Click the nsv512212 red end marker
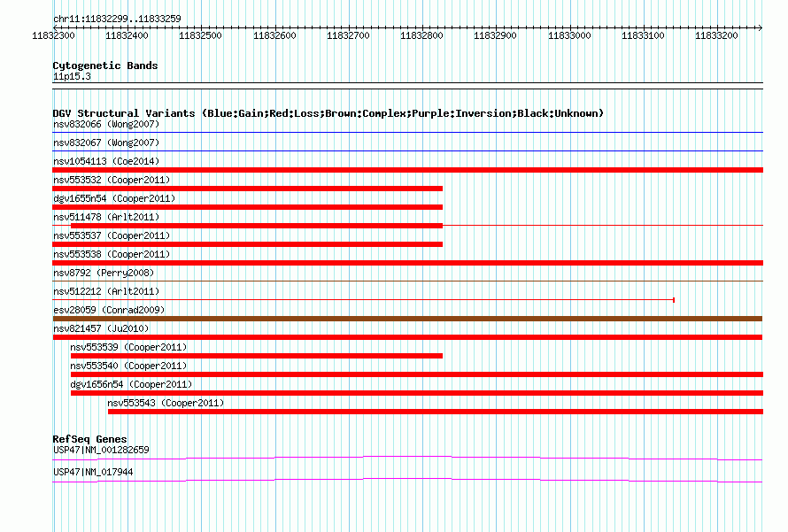 pyautogui.click(x=674, y=300)
